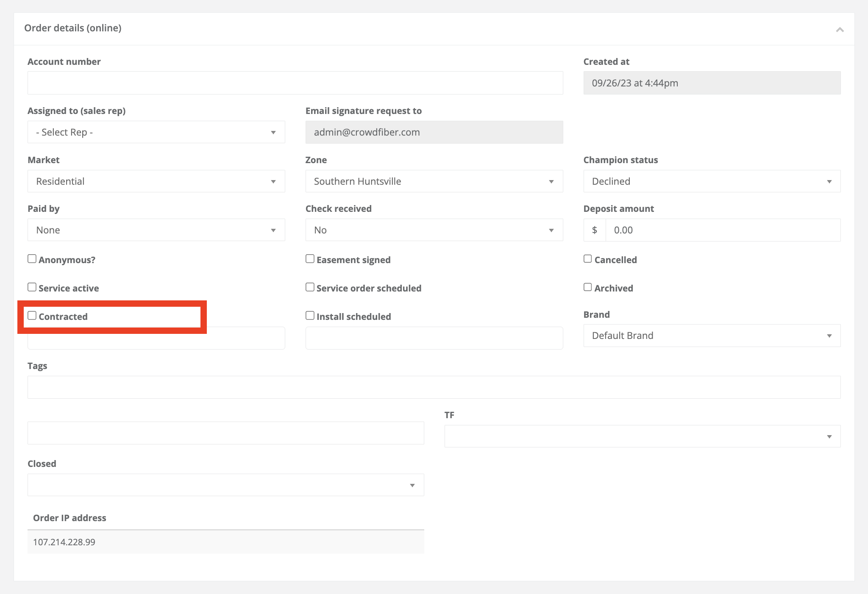The image size is (868, 594).
Task: Collapse the Order details panel chevron
Action: click(x=840, y=29)
